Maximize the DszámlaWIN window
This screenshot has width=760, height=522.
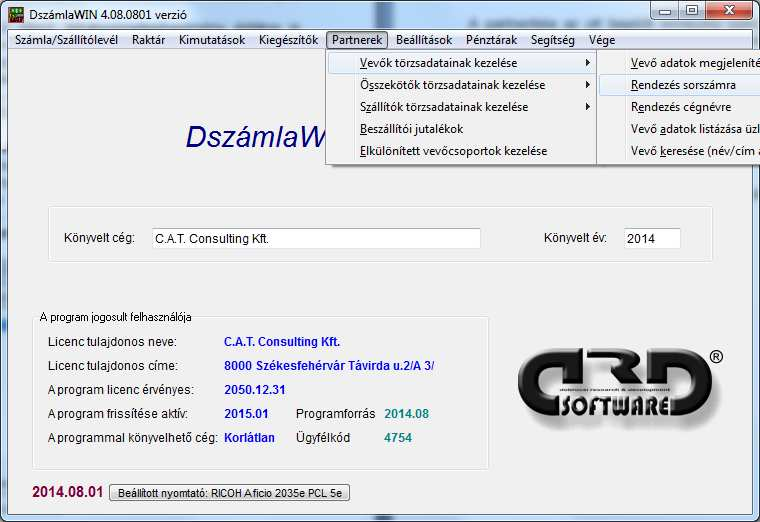pos(692,11)
